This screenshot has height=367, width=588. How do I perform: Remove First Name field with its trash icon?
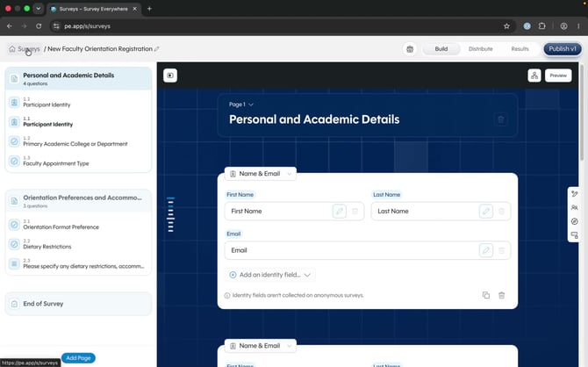(x=355, y=212)
